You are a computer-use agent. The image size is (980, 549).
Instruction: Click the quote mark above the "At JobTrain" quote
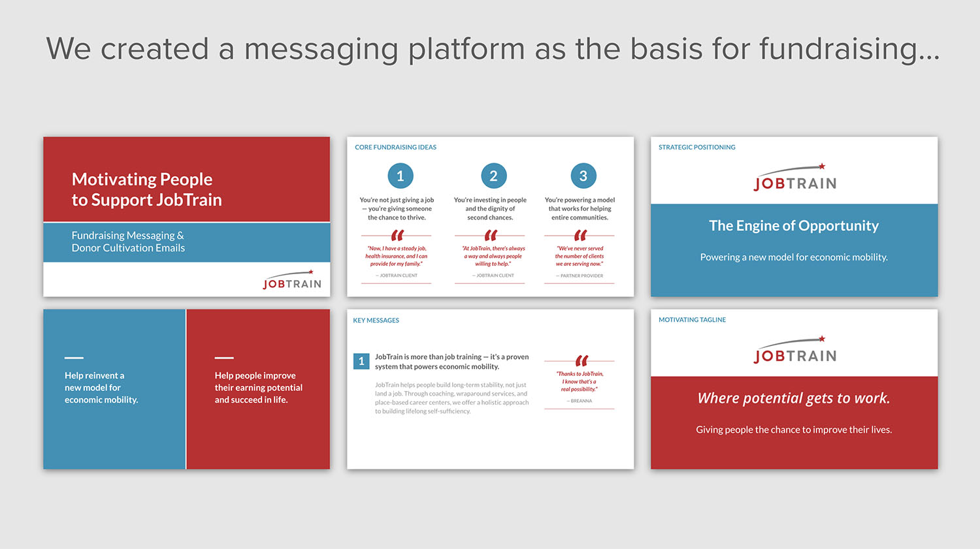pyautogui.click(x=491, y=235)
